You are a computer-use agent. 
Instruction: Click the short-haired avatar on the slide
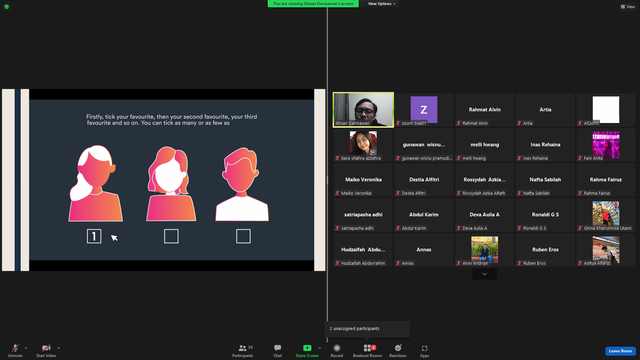[x=242, y=184]
